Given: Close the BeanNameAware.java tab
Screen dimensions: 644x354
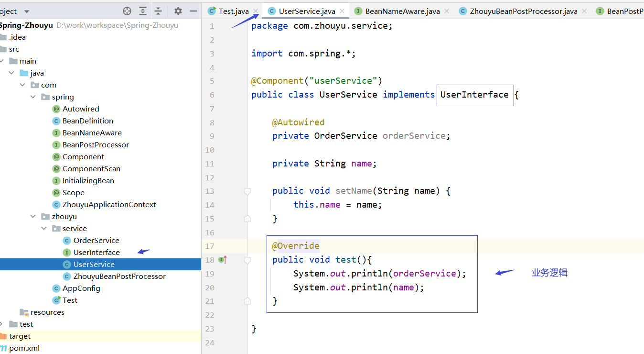Looking at the screenshot, I should pos(446,11).
